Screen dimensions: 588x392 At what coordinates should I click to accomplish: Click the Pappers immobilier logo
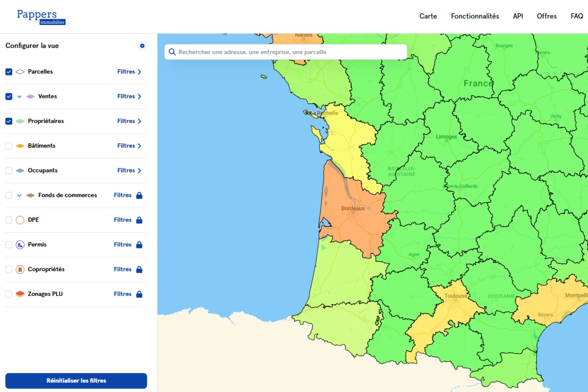[x=41, y=17]
